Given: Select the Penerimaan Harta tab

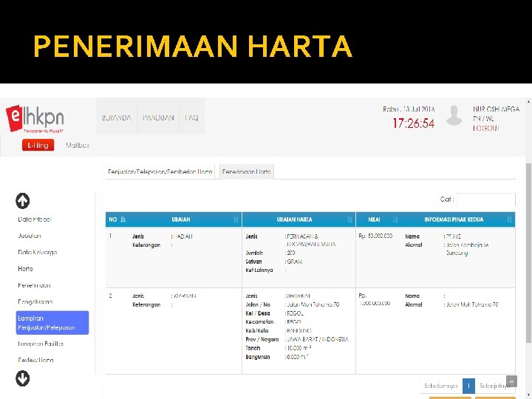Looking at the screenshot, I should [x=247, y=171].
